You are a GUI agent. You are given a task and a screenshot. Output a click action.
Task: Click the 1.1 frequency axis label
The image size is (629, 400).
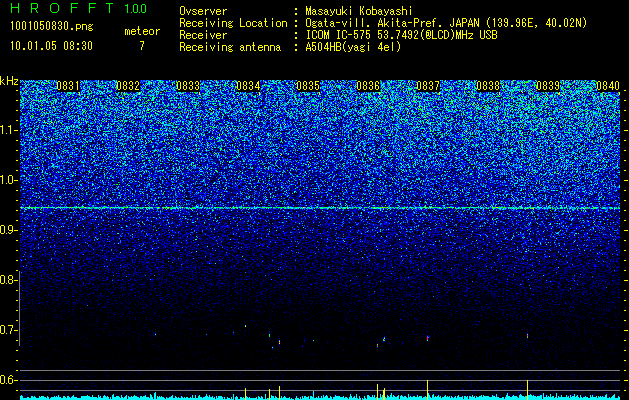pyautogui.click(x=7, y=130)
